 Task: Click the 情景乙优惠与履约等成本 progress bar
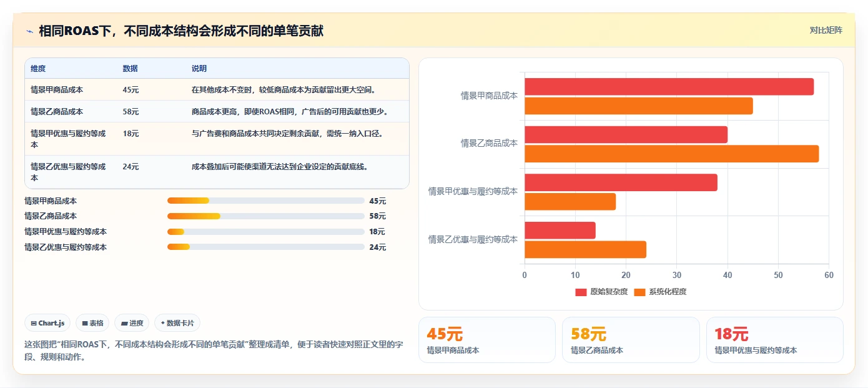pyautogui.click(x=265, y=247)
